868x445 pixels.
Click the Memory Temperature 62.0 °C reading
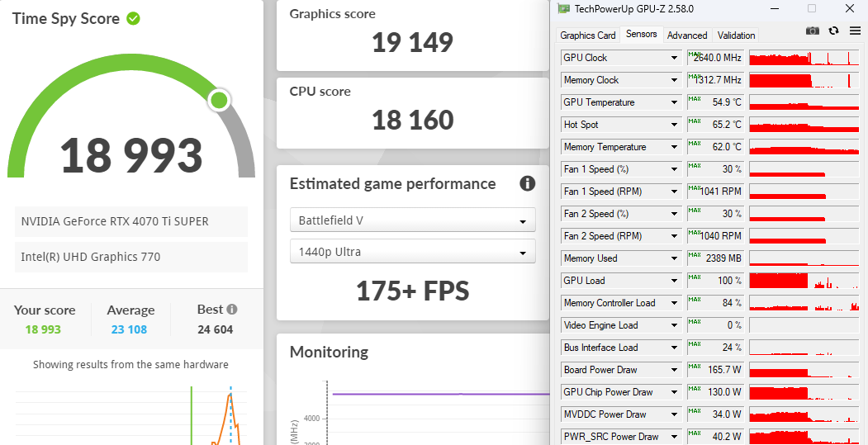click(x=716, y=147)
